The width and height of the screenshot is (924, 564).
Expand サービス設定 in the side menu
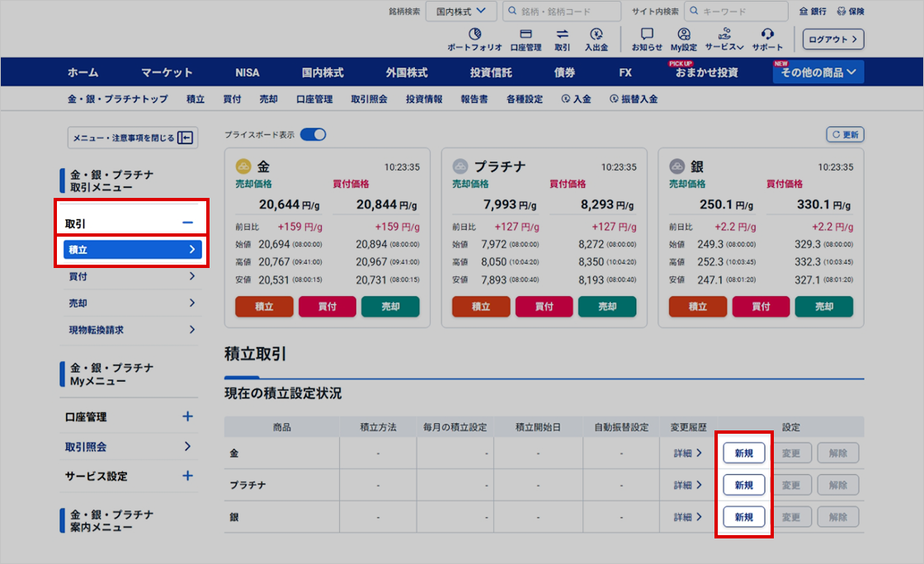pyautogui.click(x=187, y=476)
